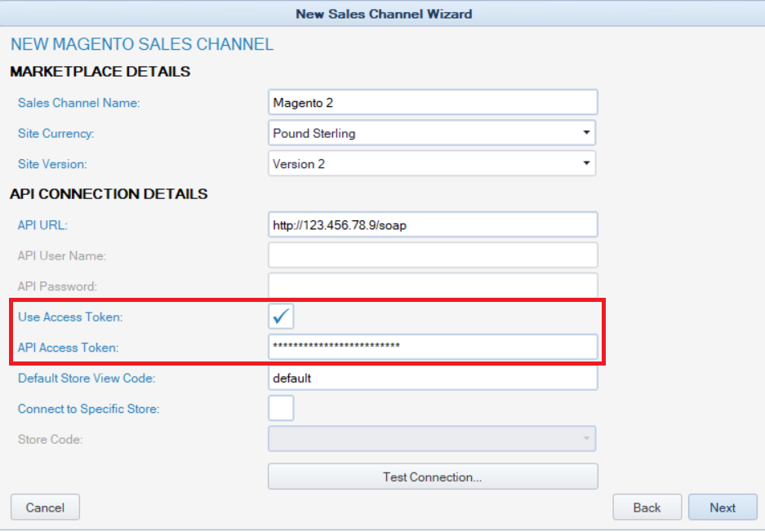Click the New Sales Channel Wizard title bar
This screenshot has width=765, height=532.
(382, 14)
